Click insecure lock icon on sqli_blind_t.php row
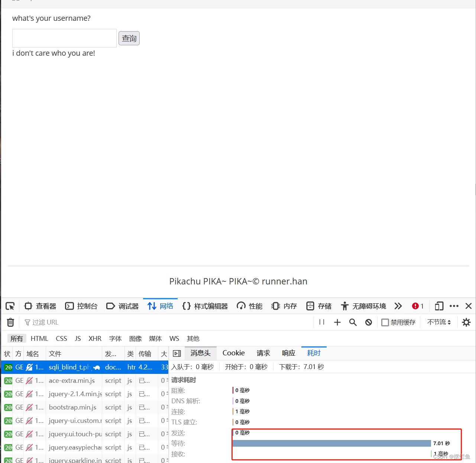 [x=29, y=367]
